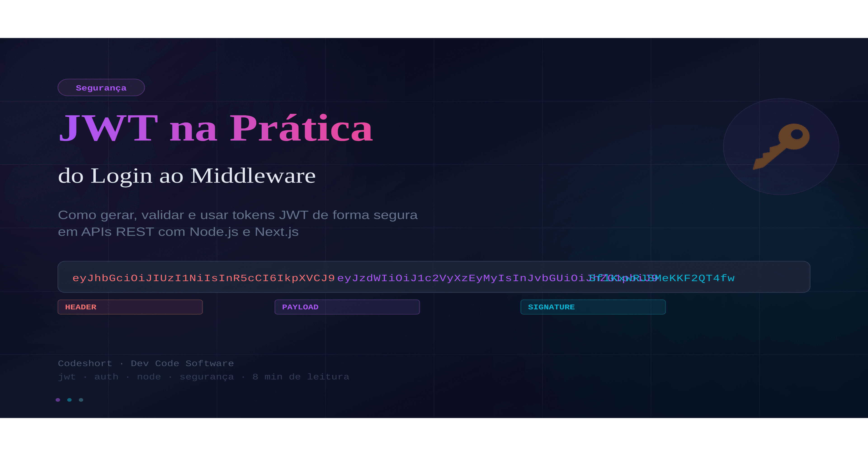Select the PAYLOAD label box

coord(347,307)
